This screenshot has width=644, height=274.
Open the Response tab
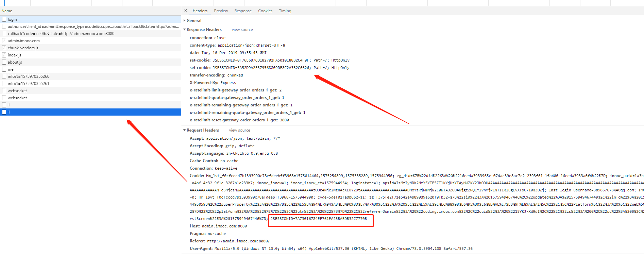click(243, 11)
